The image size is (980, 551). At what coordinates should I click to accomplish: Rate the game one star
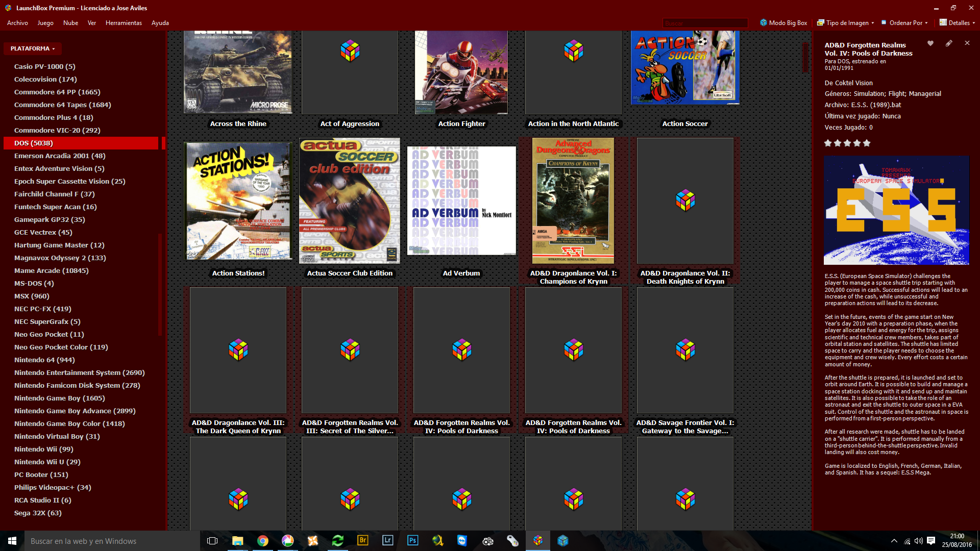pos(828,143)
